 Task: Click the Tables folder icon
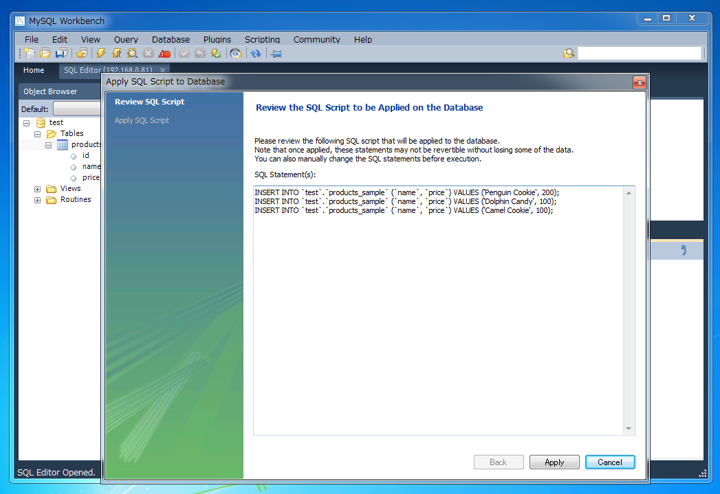(x=51, y=134)
